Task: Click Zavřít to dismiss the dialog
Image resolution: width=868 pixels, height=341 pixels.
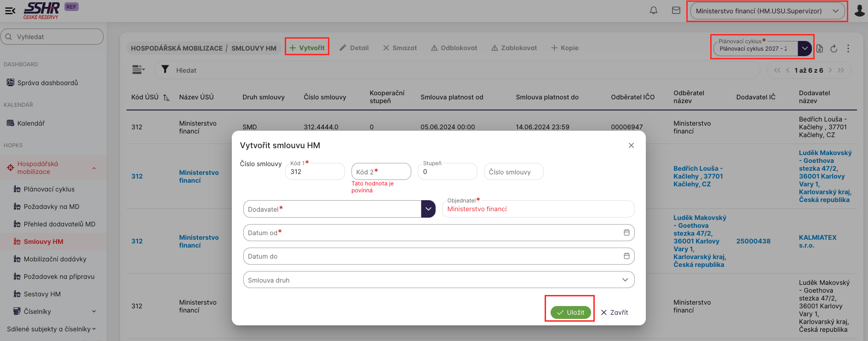Action: click(614, 312)
